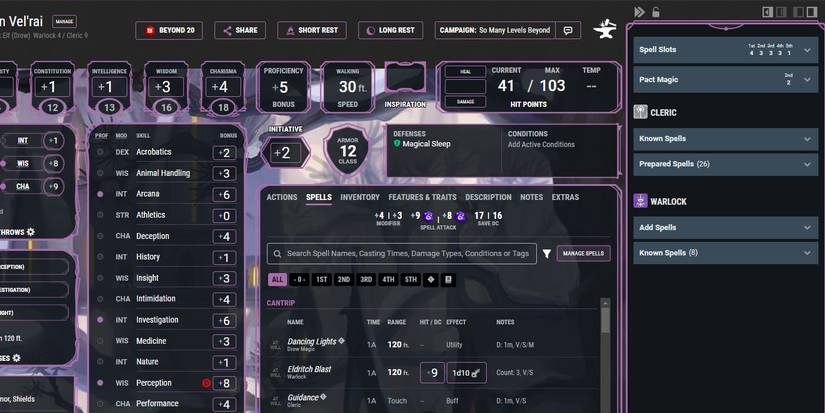Collapse the sidebar with the double-arrow icon
Image resolution: width=825 pixels, height=413 pixels.
640,12
